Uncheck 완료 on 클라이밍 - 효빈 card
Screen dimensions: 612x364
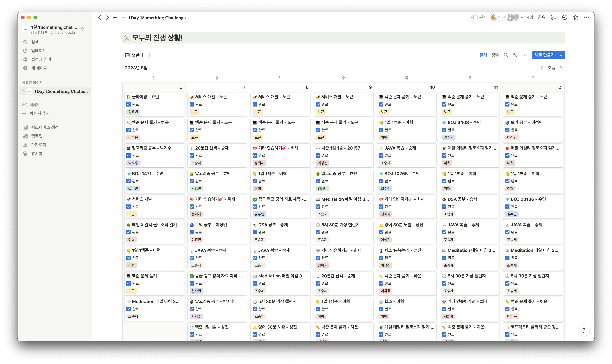coord(129,104)
